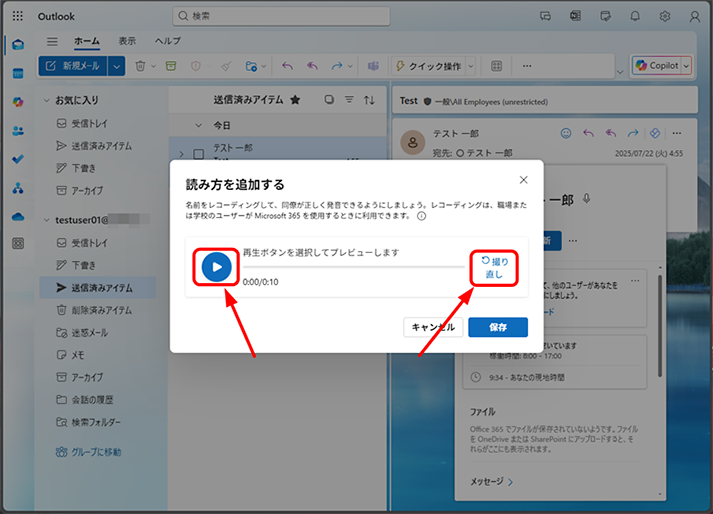Switch to the 表示 tab
The image size is (713, 514).
(127, 41)
